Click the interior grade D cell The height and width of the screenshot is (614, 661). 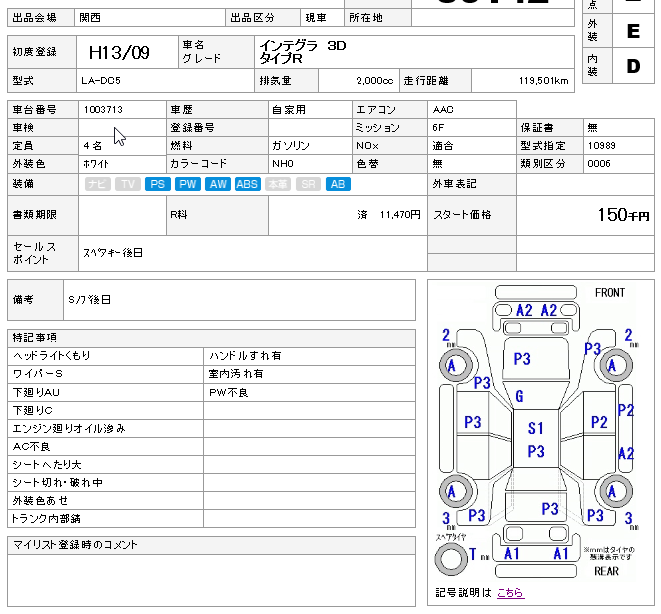point(632,66)
